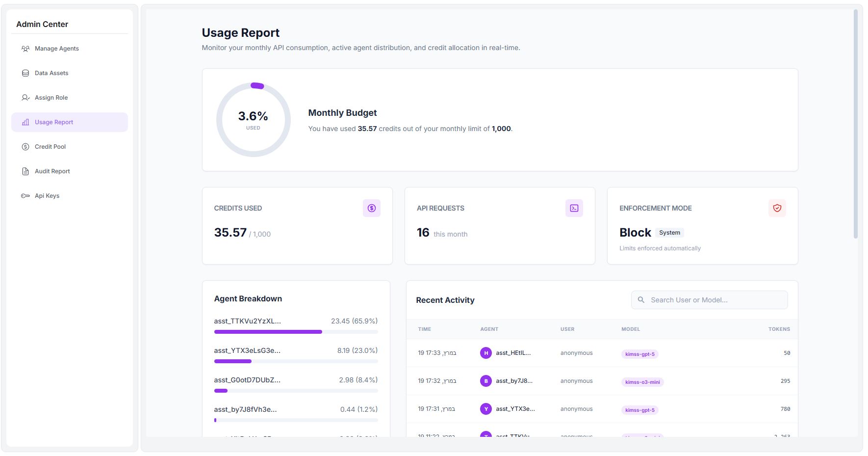Open Credit Pool via its dollar icon
This screenshot has width=868, height=456.
point(25,146)
